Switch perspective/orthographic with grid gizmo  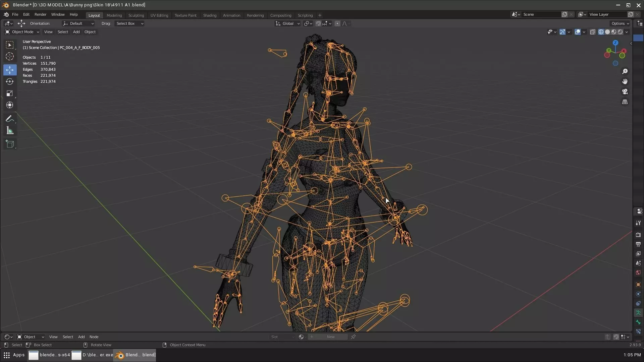pos(625,102)
